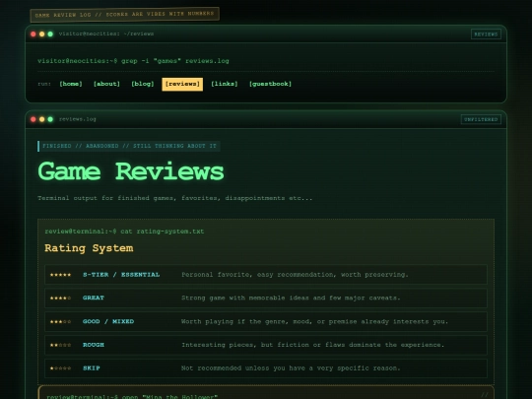Click the three-star icon in GOOD / MIXED row
532x399 pixels.
point(60,321)
